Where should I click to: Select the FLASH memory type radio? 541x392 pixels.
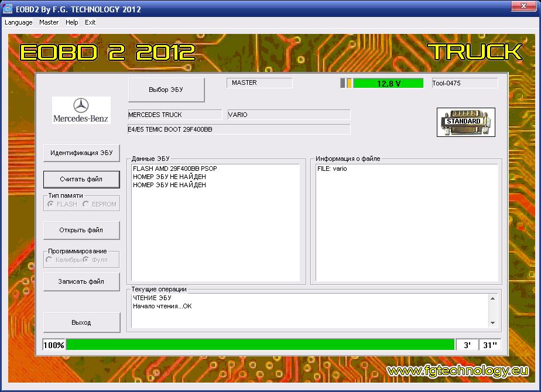(51, 204)
